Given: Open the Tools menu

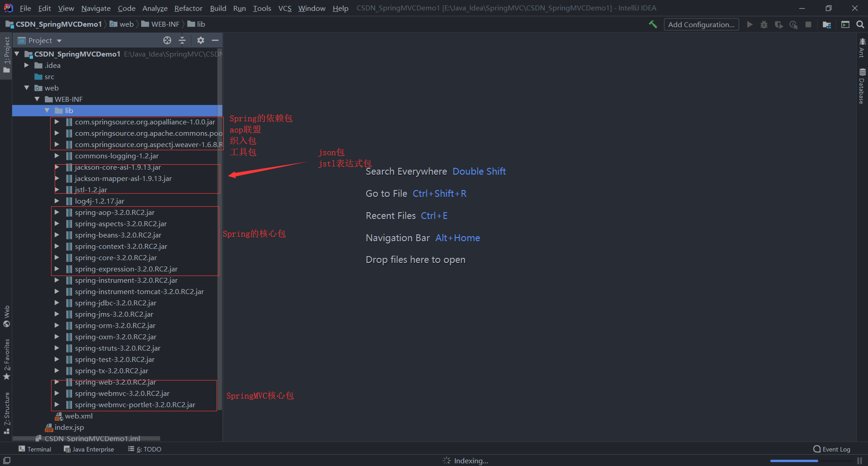Looking at the screenshot, I should click(262, 8).
